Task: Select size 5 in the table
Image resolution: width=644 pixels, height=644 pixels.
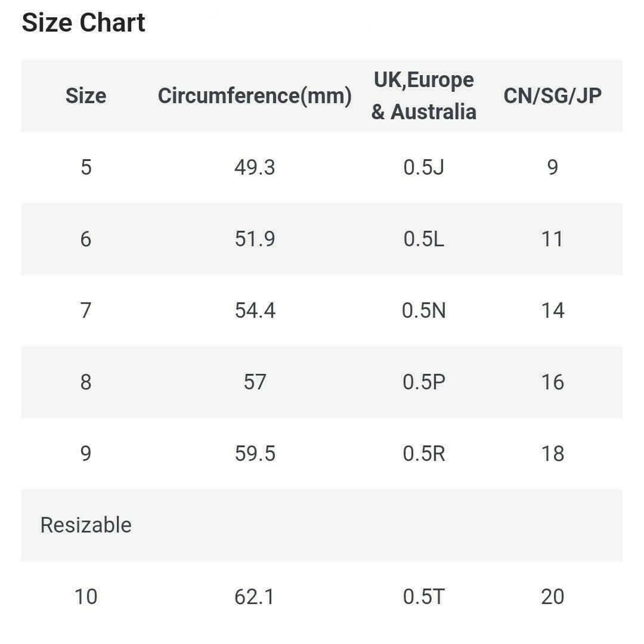Action: pos(86,168)
